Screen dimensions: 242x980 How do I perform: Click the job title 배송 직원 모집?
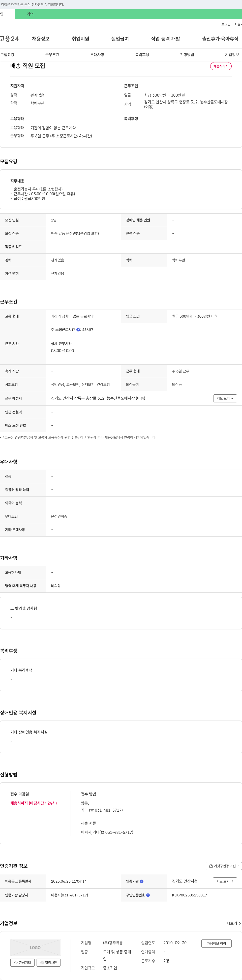click(x=27, y=66)
